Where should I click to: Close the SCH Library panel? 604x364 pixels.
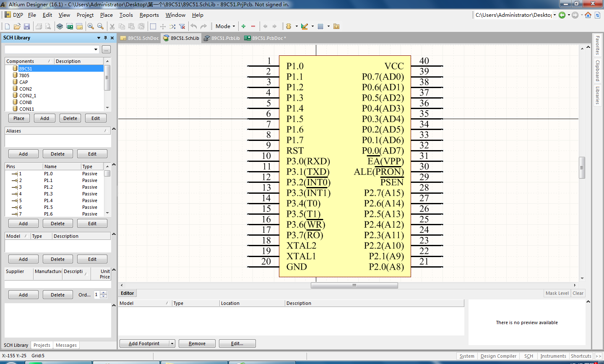[112, 38]
